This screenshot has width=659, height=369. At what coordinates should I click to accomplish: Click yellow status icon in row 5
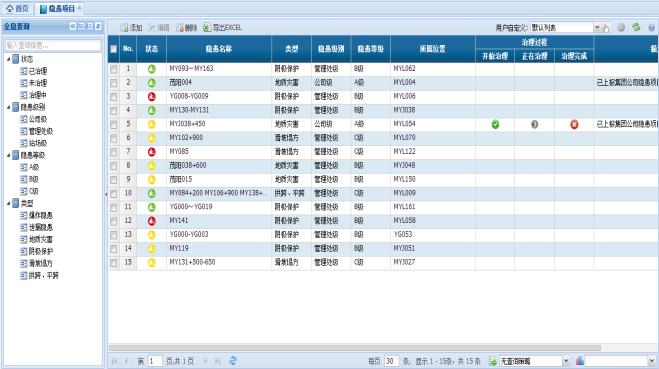point(152,124)
